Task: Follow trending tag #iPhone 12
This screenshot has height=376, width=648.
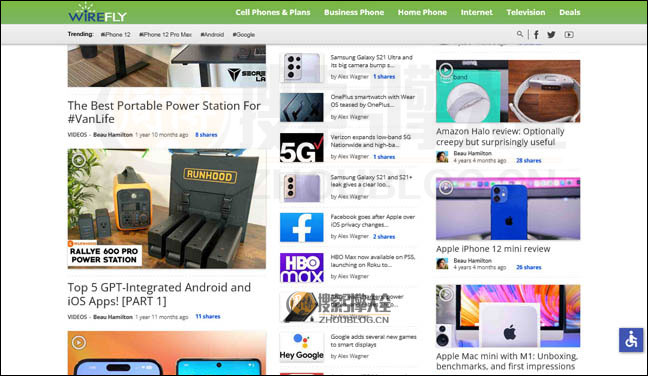Action: point(115,35)
